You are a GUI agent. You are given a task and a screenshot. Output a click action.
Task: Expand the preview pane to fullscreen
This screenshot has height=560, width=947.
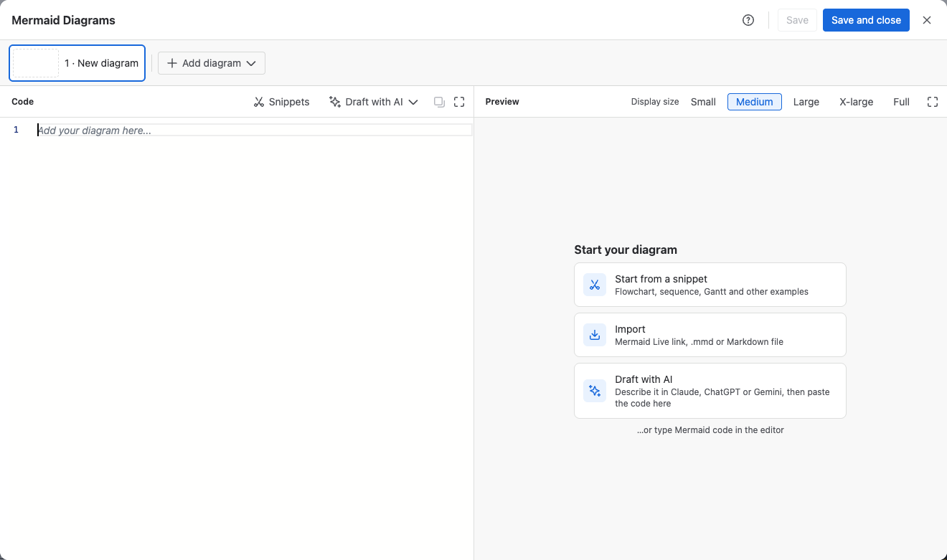[x=933, y=102]
